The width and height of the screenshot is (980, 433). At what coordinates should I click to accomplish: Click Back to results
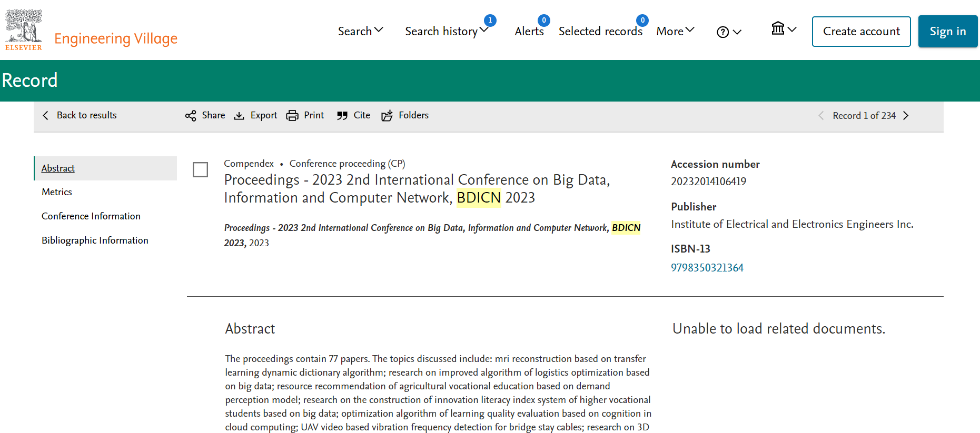[86, 115]
